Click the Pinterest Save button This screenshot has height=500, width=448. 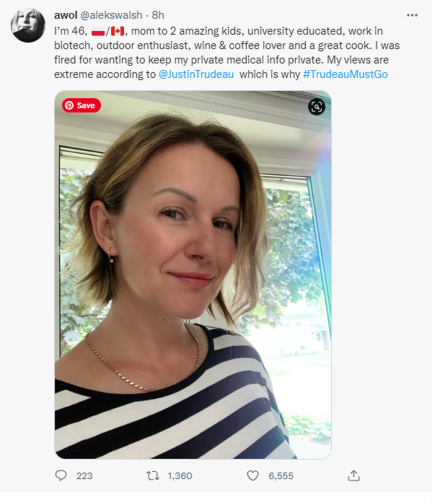(81, 105)
